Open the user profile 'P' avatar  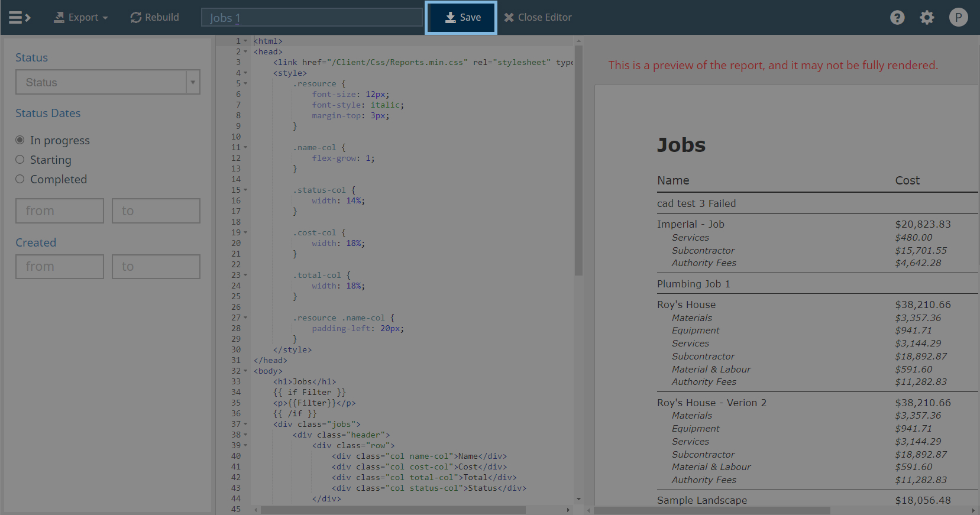[958, 17]
